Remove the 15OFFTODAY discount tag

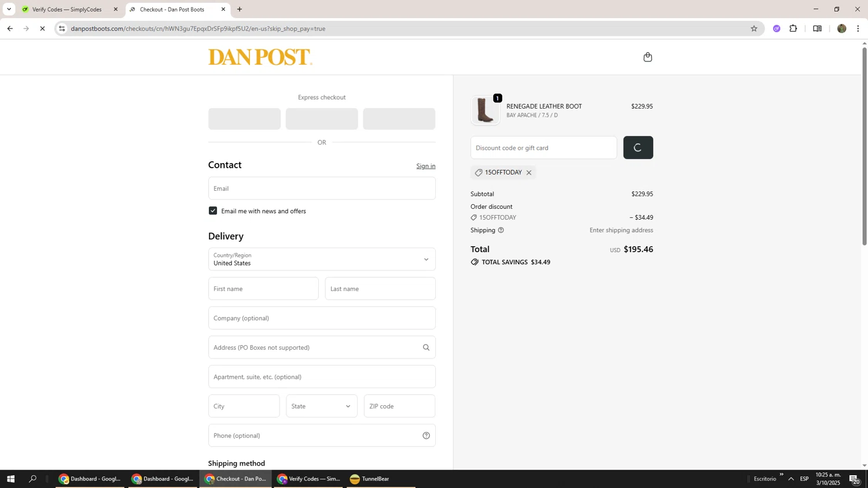coord(528,172)
